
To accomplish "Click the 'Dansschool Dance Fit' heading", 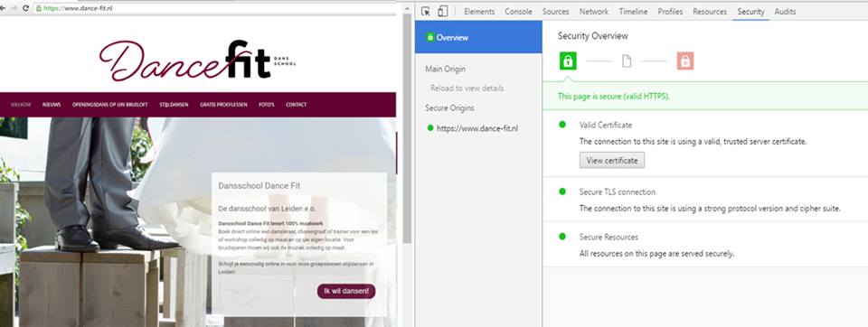I will point(259,186).
